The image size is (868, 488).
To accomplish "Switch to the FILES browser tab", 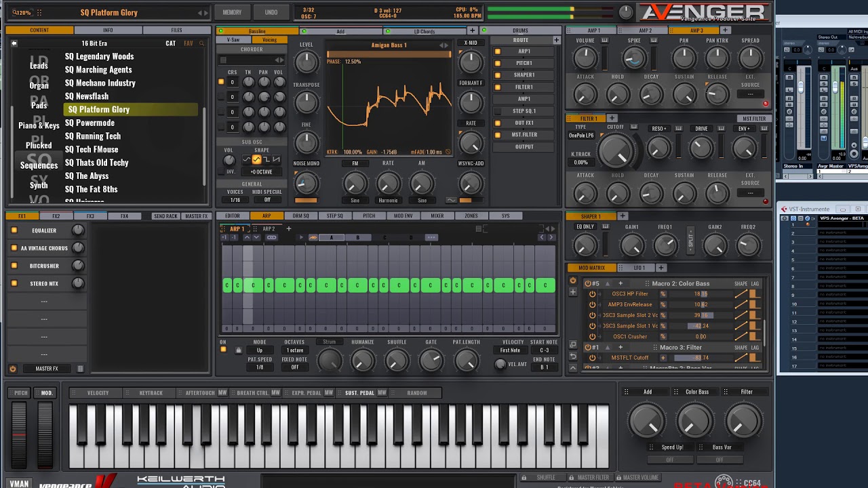I will click(x=176, y=30).
